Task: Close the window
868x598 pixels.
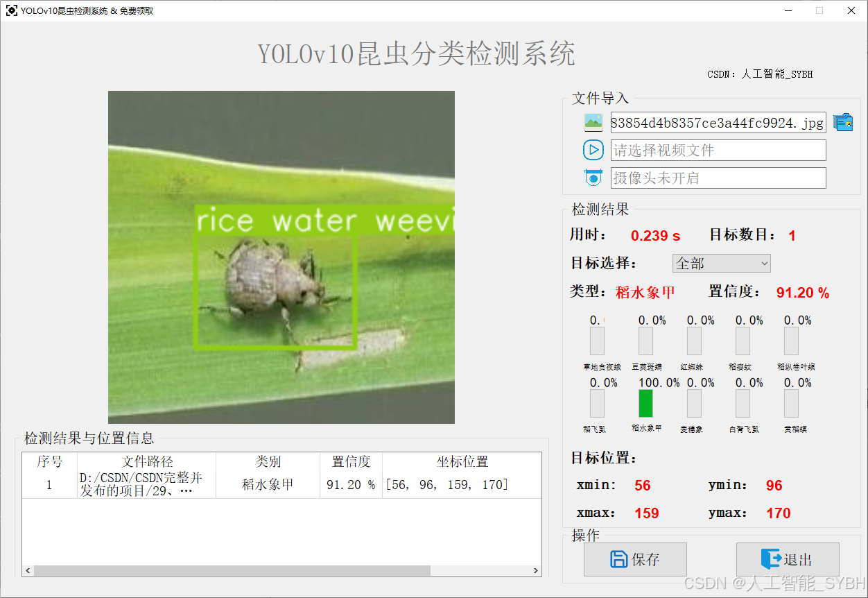Action: click(x=851, y=10)
